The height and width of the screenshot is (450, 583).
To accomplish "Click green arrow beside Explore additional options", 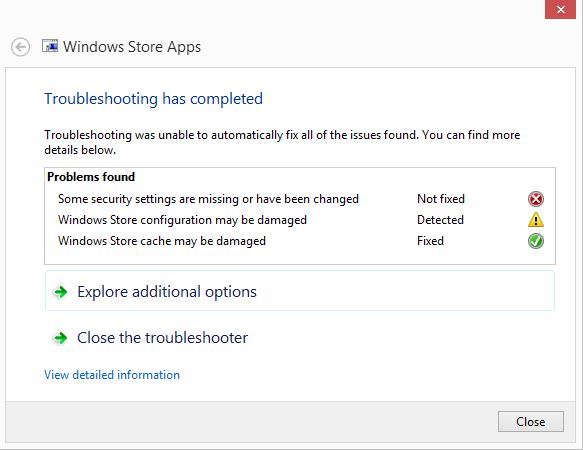I will [60, 292].
